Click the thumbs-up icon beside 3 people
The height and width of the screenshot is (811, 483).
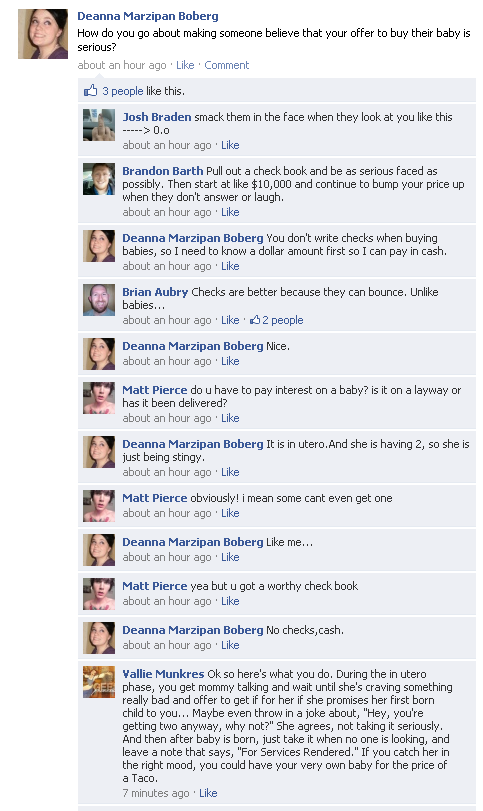click(90, 91)
